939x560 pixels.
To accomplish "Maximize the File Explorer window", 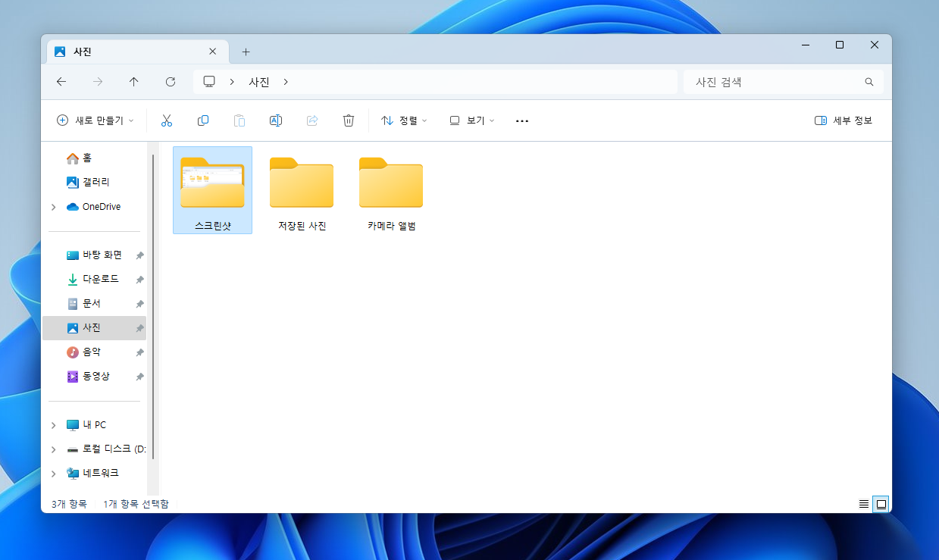I will pyautogui.click(x=840, y=45).
